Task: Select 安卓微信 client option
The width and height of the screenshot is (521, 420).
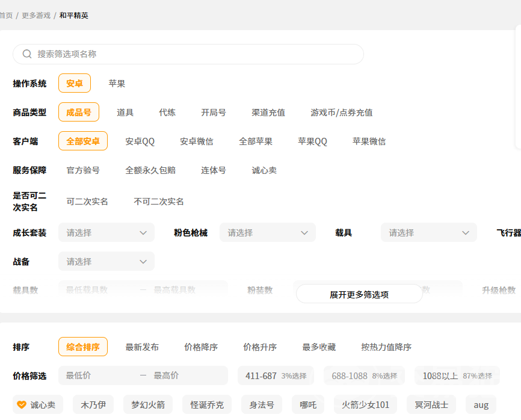Action: pos(196,141)
